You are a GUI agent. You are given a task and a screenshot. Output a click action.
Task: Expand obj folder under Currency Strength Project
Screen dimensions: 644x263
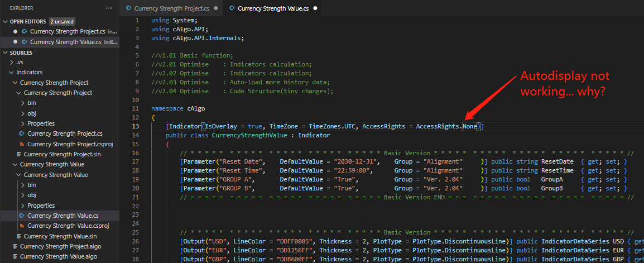(x=23, y=113)
